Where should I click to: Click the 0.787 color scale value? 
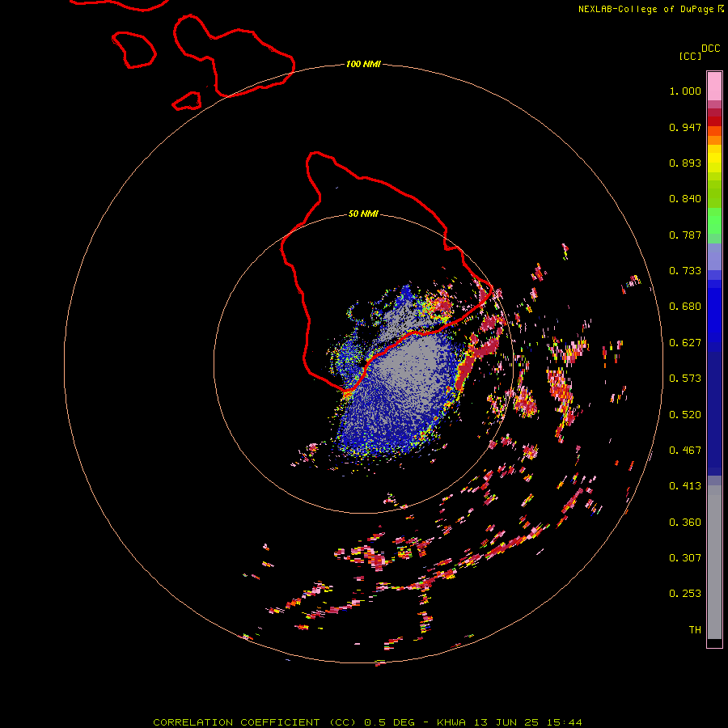(x=685, y=235)
